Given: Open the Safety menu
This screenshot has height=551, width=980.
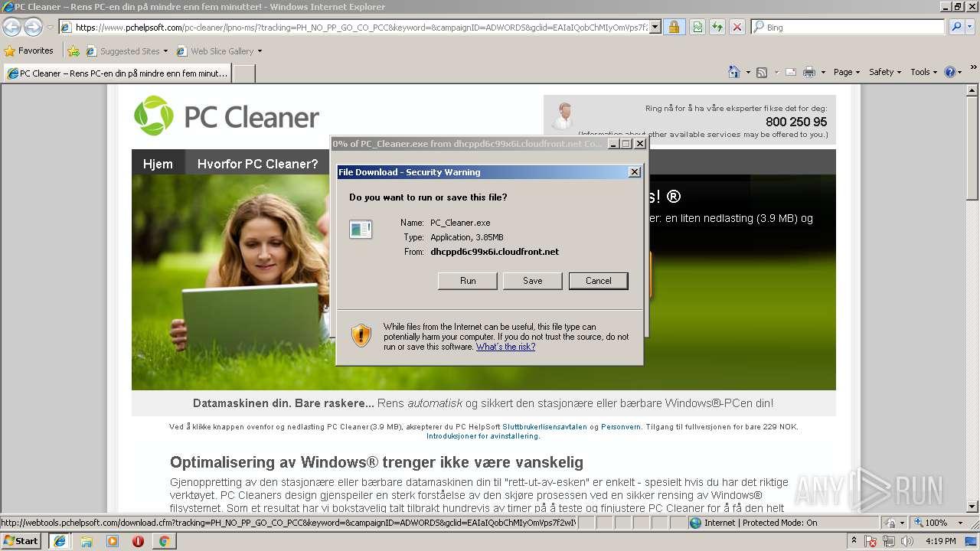Looking at the screenshot, I should click(885, 72).
